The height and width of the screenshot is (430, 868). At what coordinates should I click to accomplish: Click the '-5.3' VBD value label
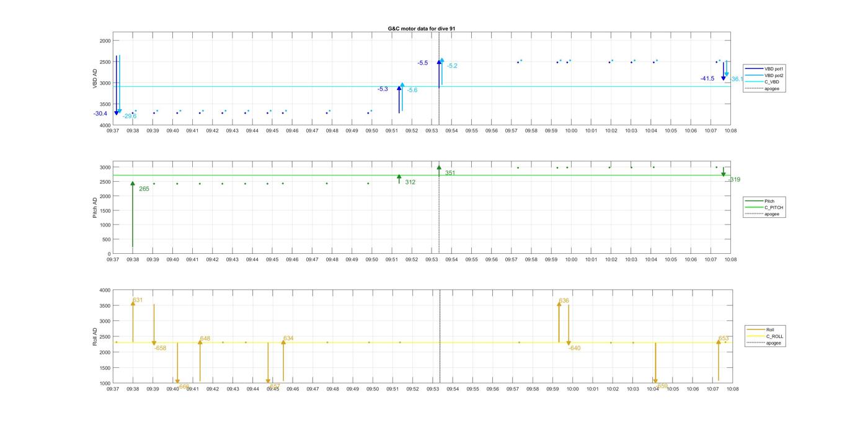pos(383,89)
